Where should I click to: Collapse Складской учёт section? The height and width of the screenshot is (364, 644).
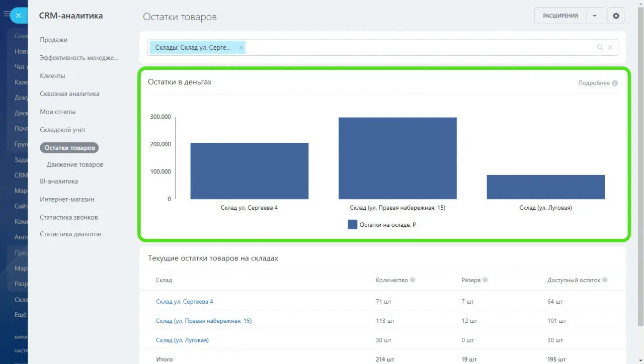pyautogui.click(x=62, y=130)
